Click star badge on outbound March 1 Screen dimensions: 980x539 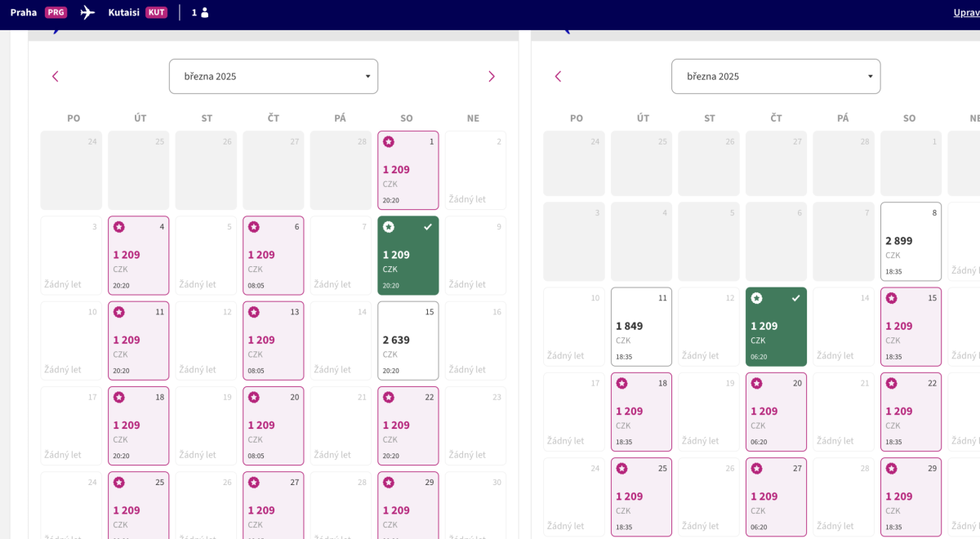[389, 142]
